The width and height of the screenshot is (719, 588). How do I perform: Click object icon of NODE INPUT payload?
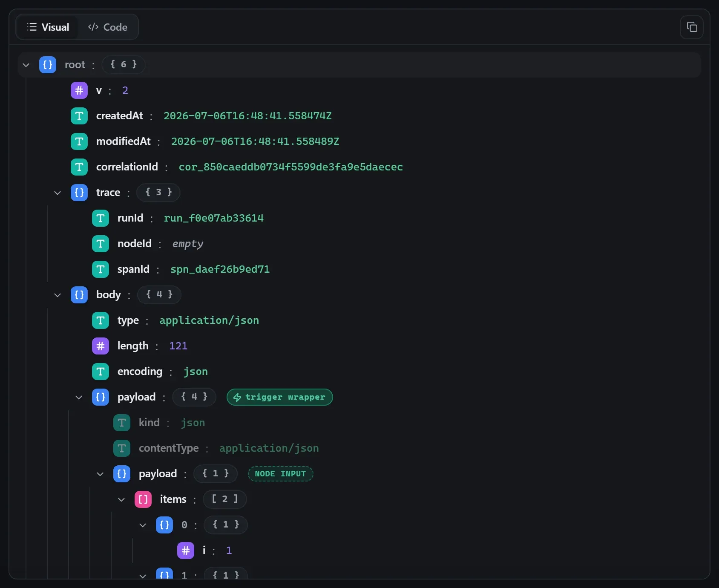coord(122,474)
